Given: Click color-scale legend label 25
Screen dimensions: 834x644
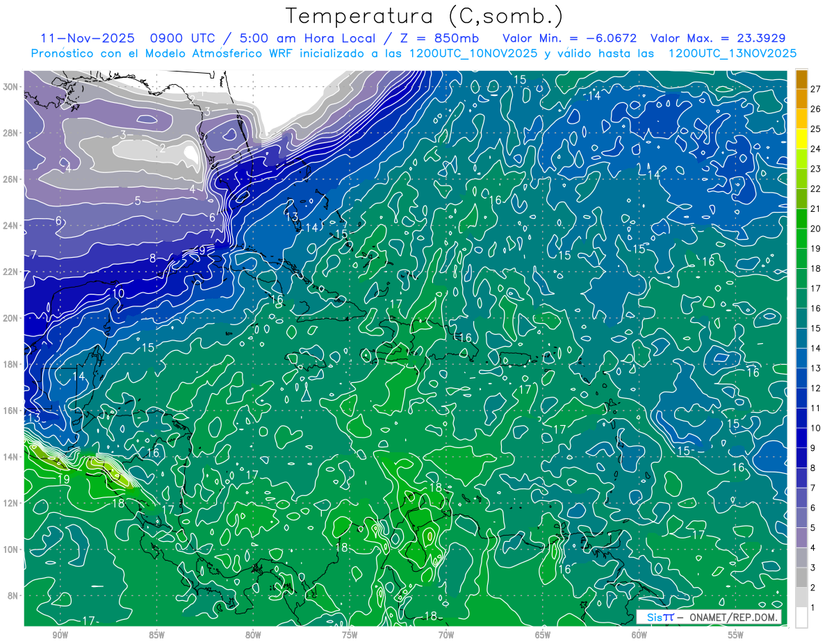Looking at the screenshot, I should pos(815,129).
